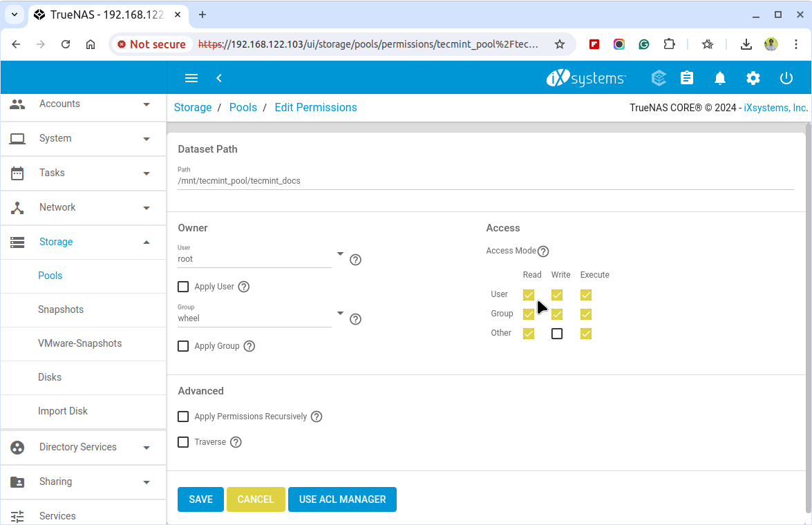The height and width of the screenshot is (525, 812).
Task: Expand the Tasks menu arrow
Action: point(147,173)
